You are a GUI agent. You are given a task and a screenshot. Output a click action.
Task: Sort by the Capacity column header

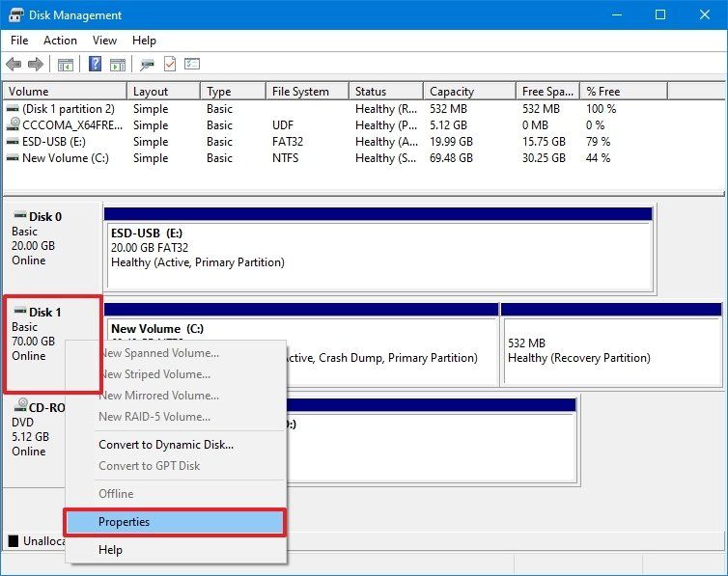(x=470, y=92)
